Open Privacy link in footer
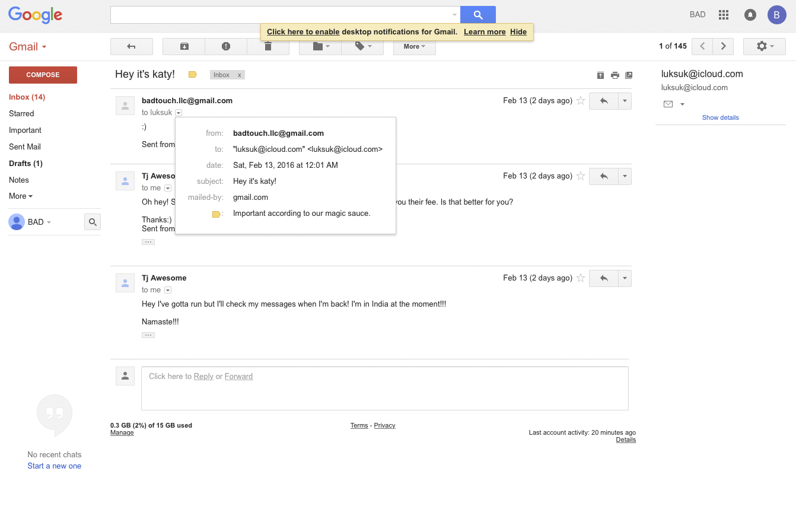The image size is (796, 532). coord(384,426)
